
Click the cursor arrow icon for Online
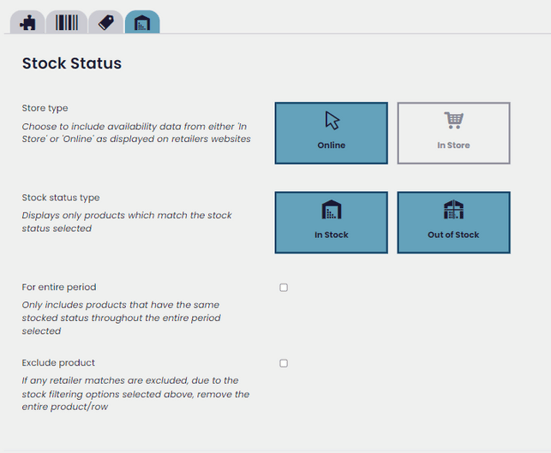(x=332, y=121)
